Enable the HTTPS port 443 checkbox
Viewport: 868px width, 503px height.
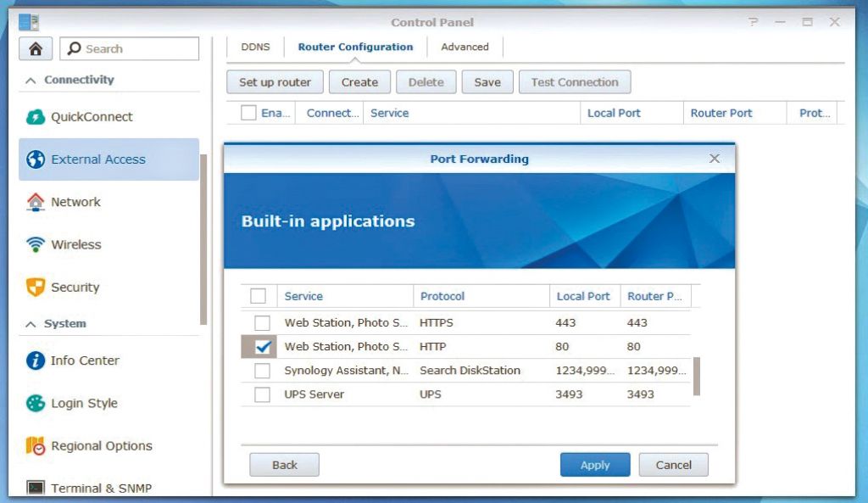click(263, 323)
